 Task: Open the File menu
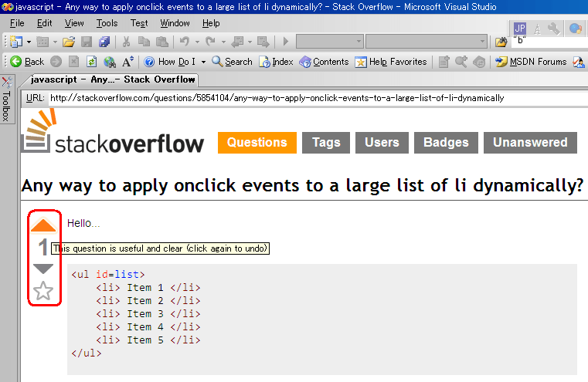pyautogui.click(x=17, y=23)
